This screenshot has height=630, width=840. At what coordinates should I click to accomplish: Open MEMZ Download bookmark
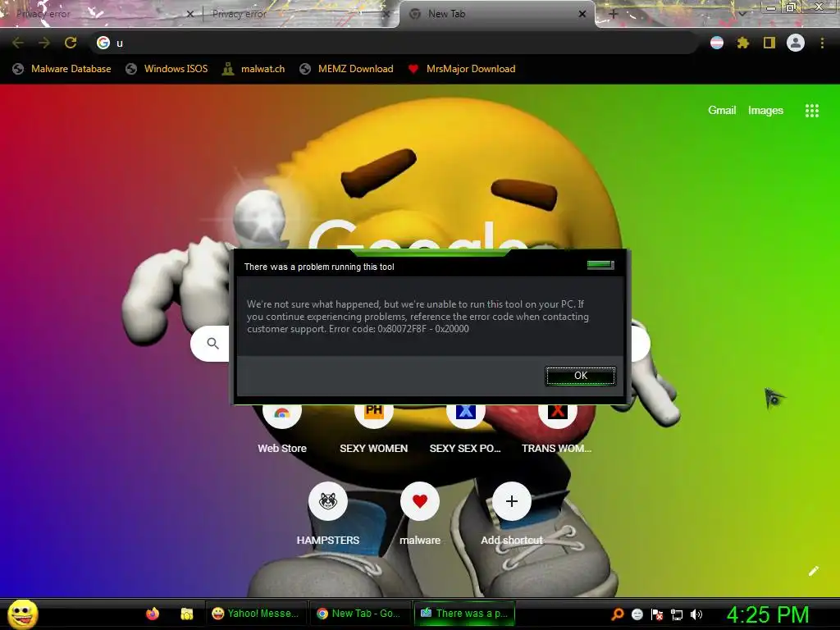[347, 69]
